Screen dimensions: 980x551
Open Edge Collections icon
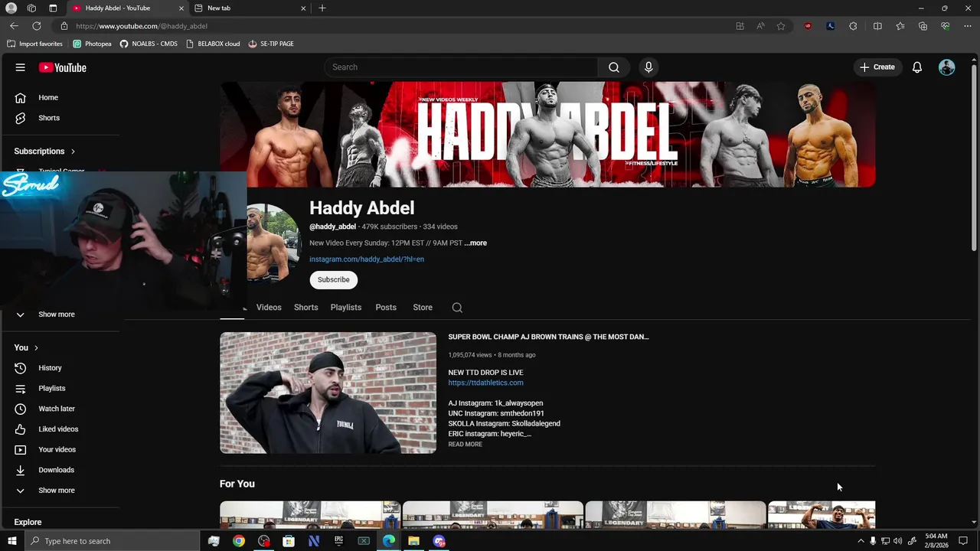tap(923, 26)
